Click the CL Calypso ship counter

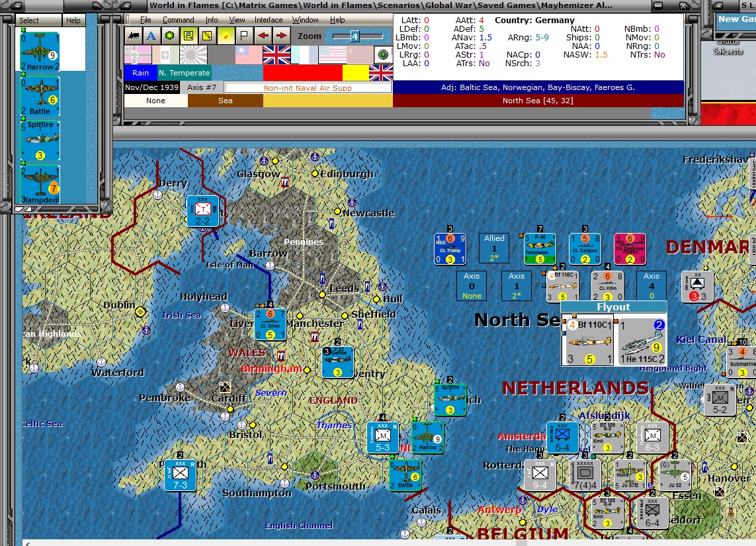pos(585,249)
